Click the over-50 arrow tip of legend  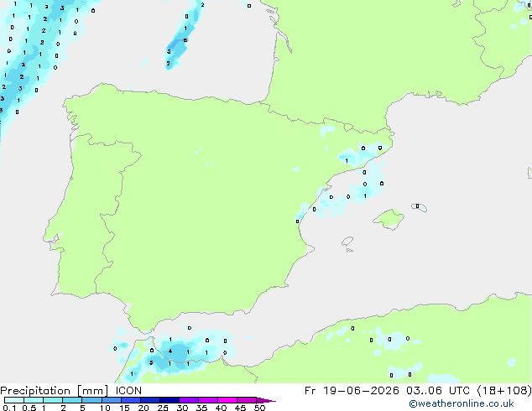[266, 400]
